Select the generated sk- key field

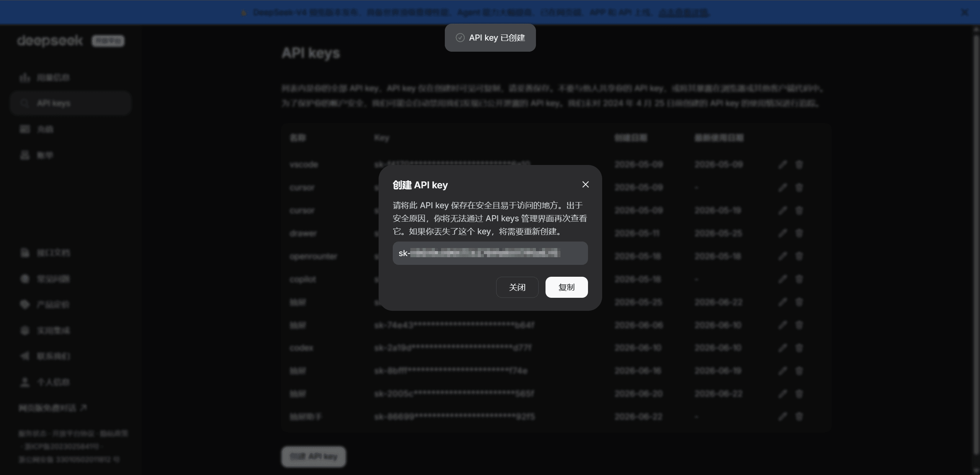pyautogui.click(x=490, y=253)
